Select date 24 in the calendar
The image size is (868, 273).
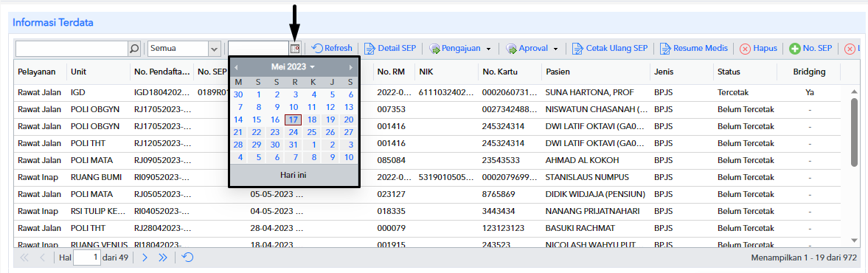click(294, 132)
